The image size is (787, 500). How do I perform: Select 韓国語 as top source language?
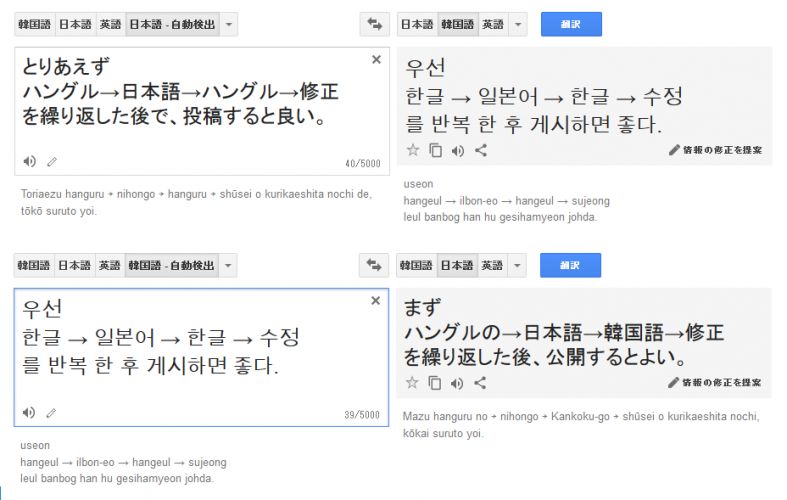click(x=34, y=24)
